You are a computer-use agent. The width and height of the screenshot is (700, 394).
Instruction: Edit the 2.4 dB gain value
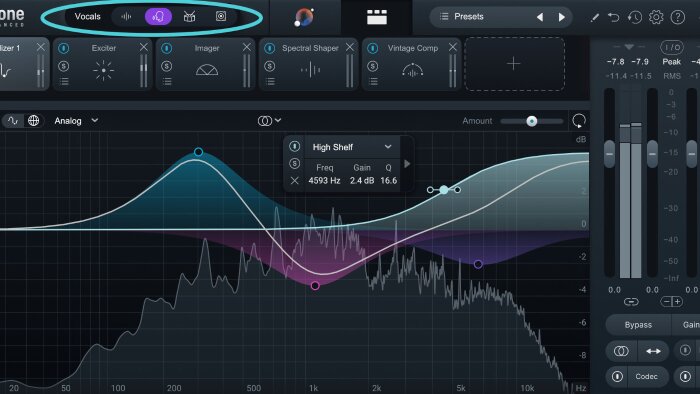pyautogui.click(x=362, y=180)
